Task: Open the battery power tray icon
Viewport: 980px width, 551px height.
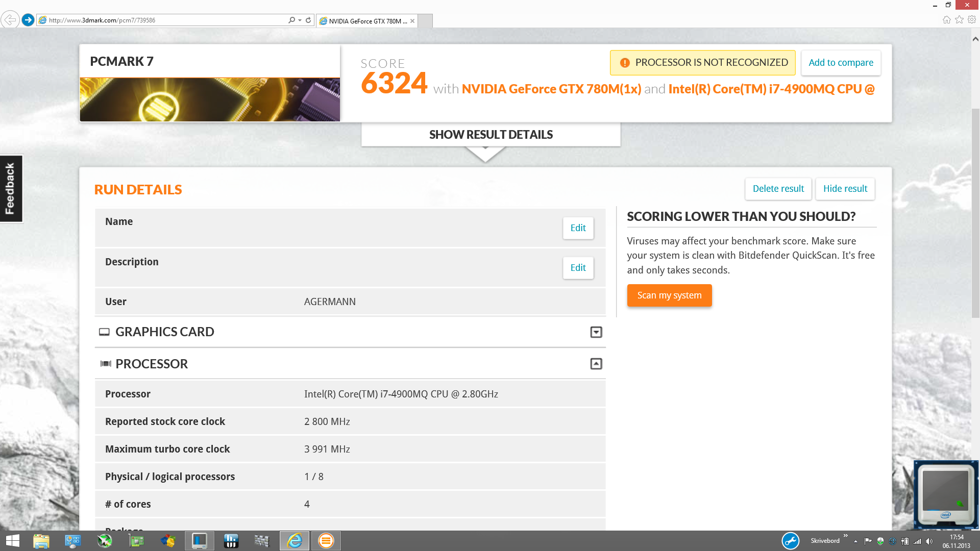Action: [905, 541]
